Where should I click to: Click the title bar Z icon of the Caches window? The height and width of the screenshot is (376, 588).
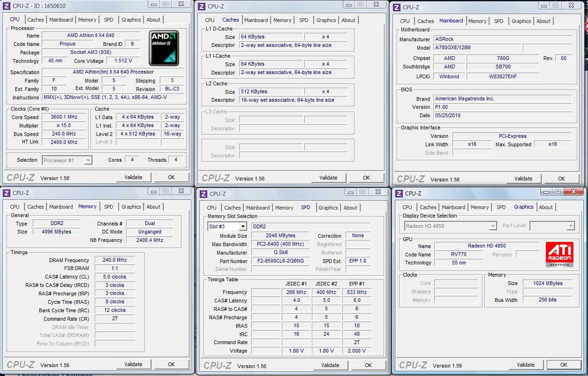click(x=202, y=6)
